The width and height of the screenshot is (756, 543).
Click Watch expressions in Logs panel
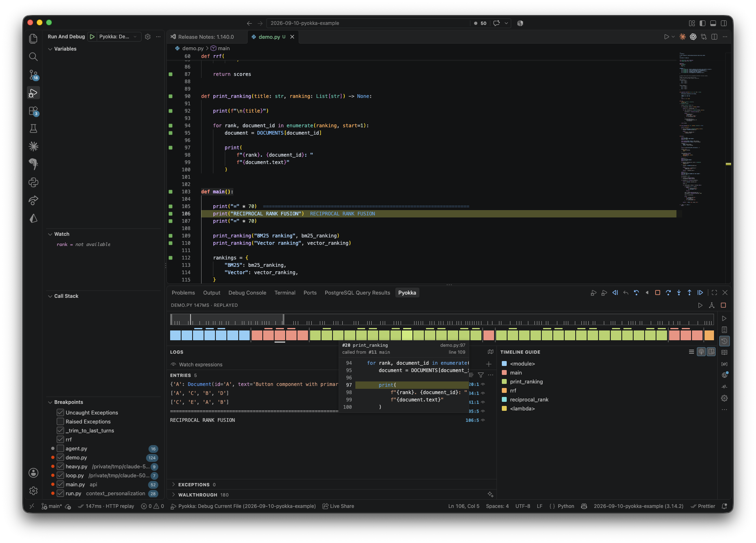coord(201,365)
